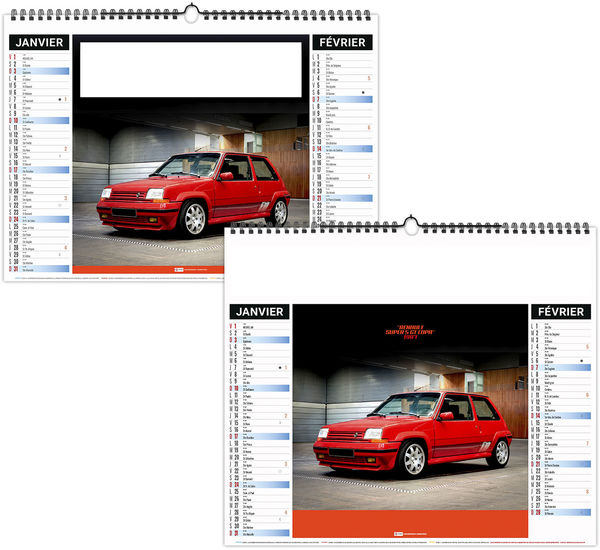600x550 pixels.
Task: Click the lower calendar's January D 31 highlighted row
Action: [x=259, y=533]
